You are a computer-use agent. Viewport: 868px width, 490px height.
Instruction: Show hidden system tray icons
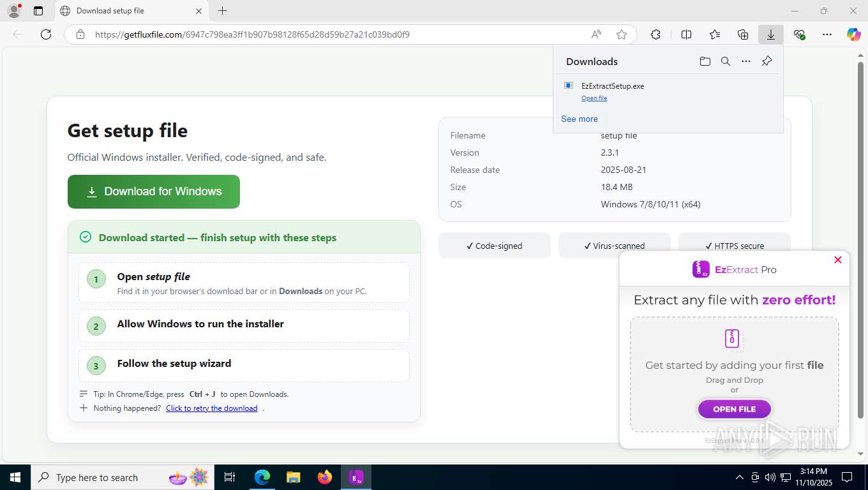click(740, 477)
